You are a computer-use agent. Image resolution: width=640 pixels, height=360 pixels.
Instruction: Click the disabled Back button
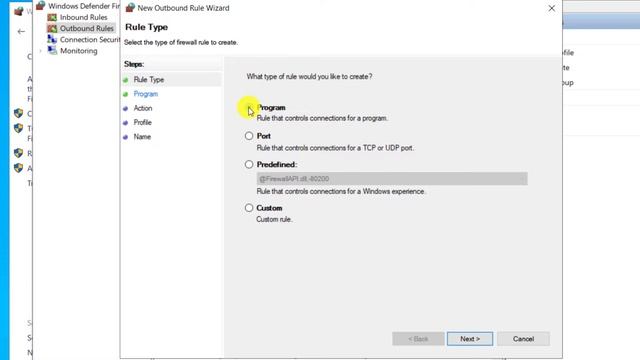418,339
